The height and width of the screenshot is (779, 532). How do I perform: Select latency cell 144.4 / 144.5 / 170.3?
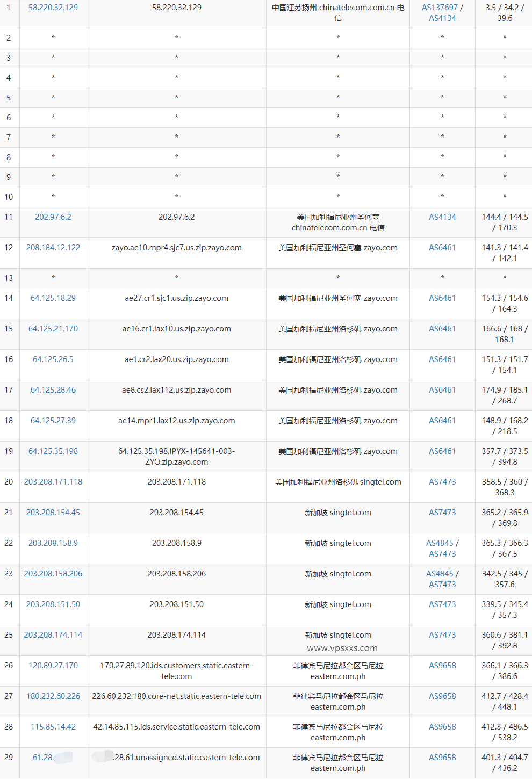point(505,222)
